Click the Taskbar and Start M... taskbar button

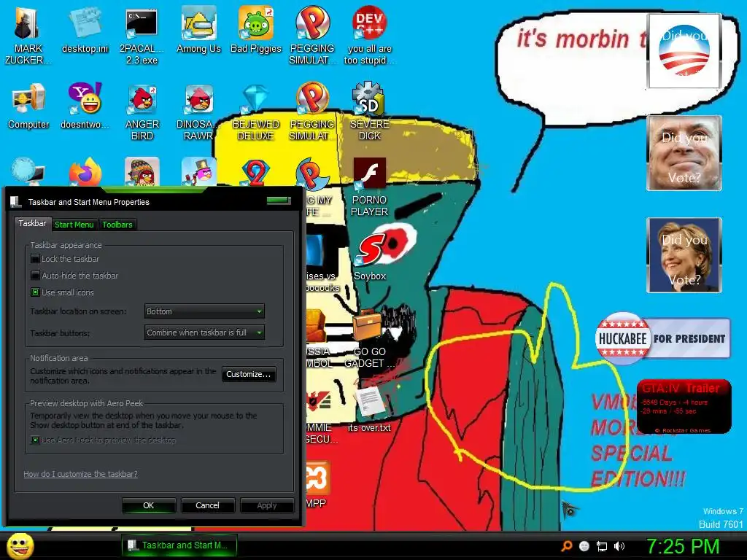point(179,545)
